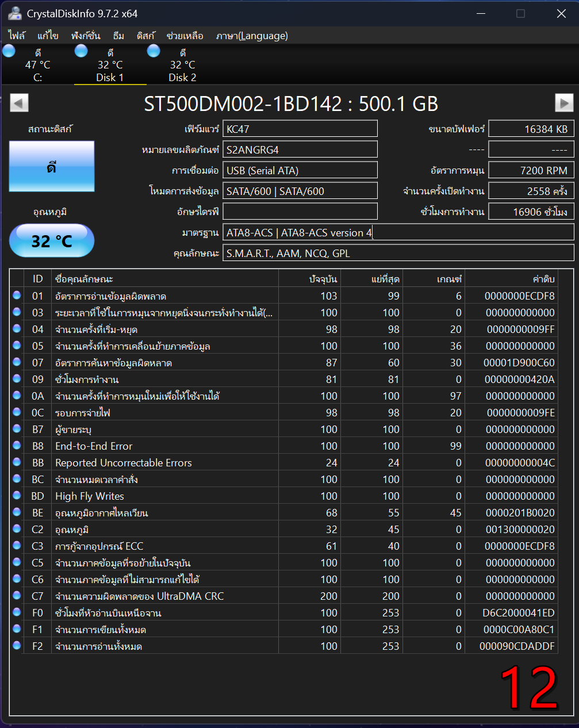The image size is (579, 728).
Task: Click status orb for Reported Uncorrectable Errors row
Action: 17,462
